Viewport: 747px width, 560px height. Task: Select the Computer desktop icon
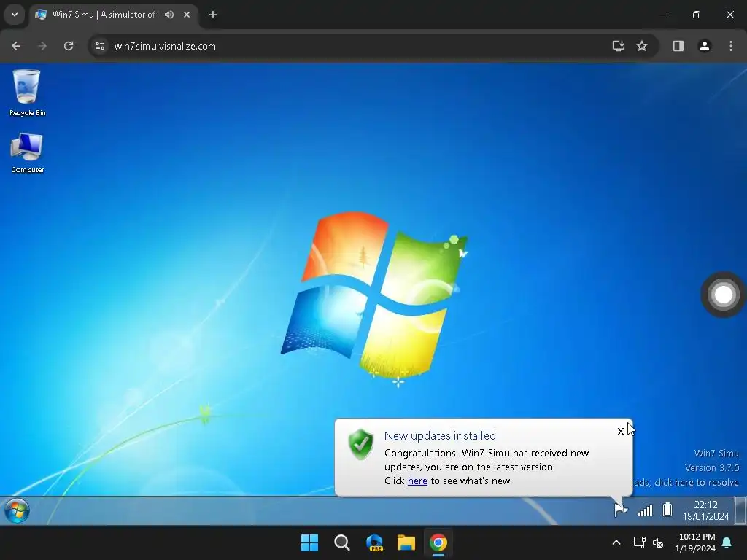pos(27,153)
